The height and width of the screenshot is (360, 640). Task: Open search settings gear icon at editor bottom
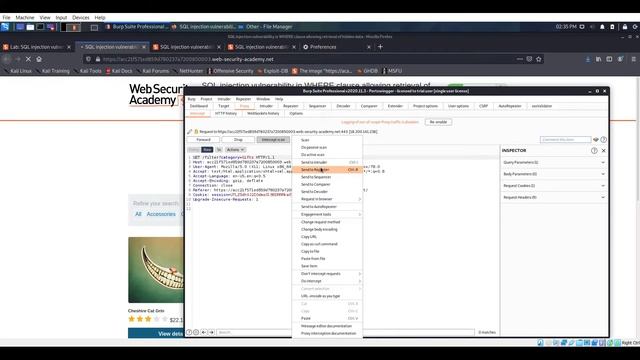pyautogui.click(x=196, y=332)
